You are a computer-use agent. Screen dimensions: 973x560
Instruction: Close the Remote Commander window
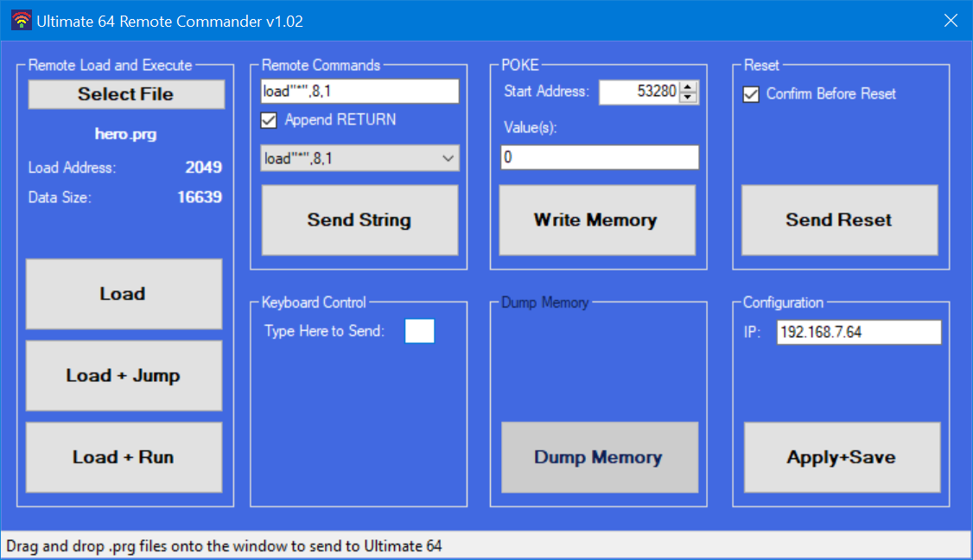pos(951,21)
